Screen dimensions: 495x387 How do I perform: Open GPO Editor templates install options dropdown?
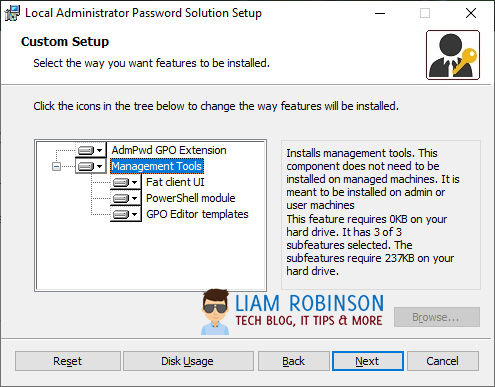(126, 214)
